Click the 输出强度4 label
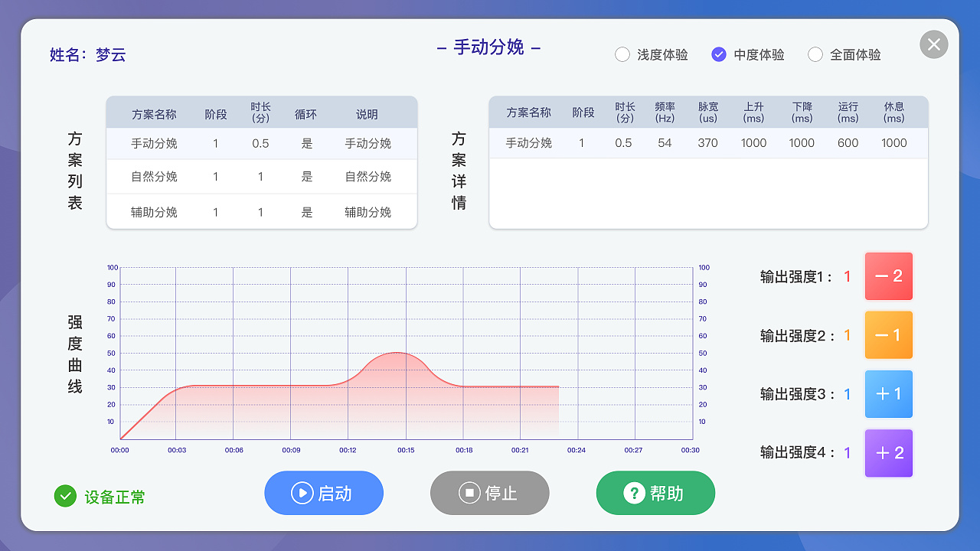This screenshot has height=551, width=980. 796,452
